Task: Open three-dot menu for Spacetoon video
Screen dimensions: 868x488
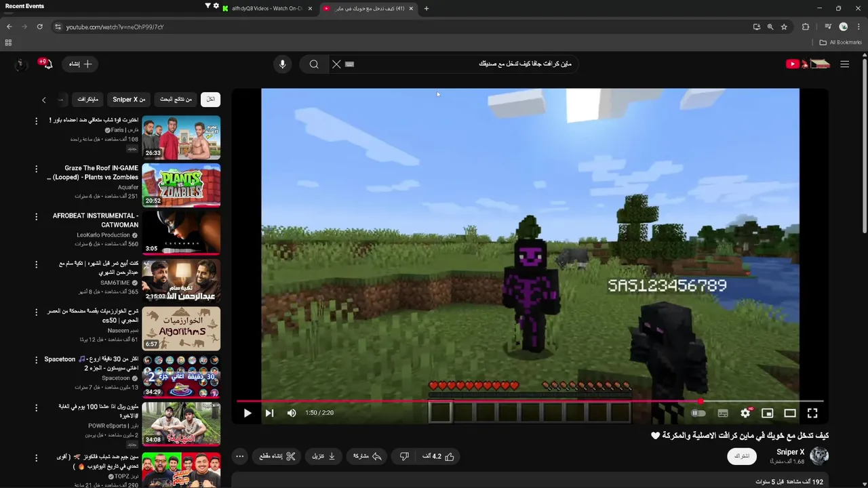Action: (x=37, y=360)
